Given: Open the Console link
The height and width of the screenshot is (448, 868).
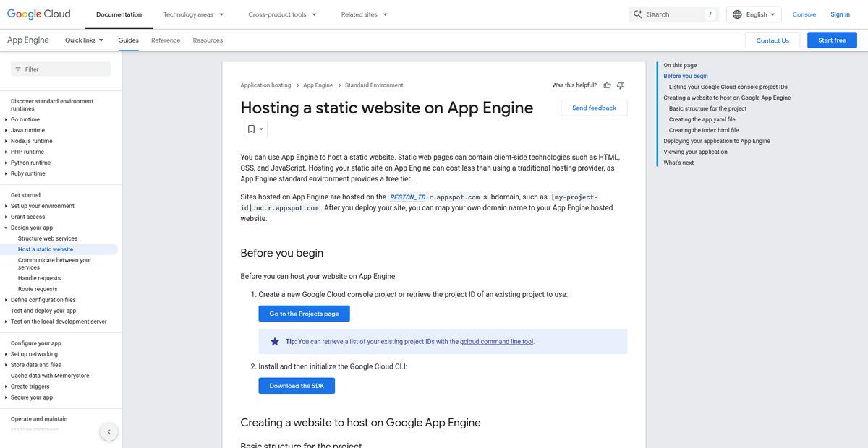Looking at the screenshot, I should pos(804,14).
